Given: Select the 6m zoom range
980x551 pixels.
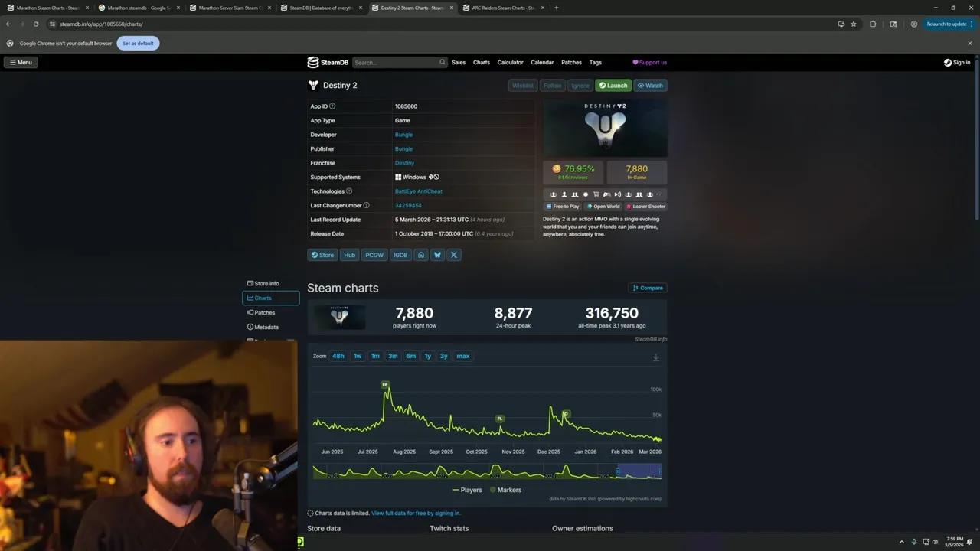Looking at the screenshot, I should click(x=411, y=356).
